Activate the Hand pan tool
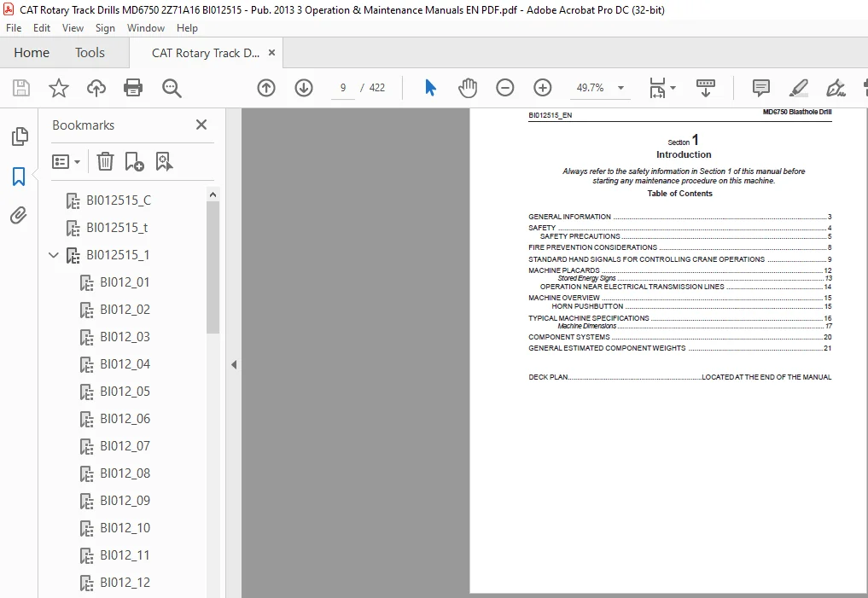The height and width of the screenshot is (598, 868). (x=468, y=88)
